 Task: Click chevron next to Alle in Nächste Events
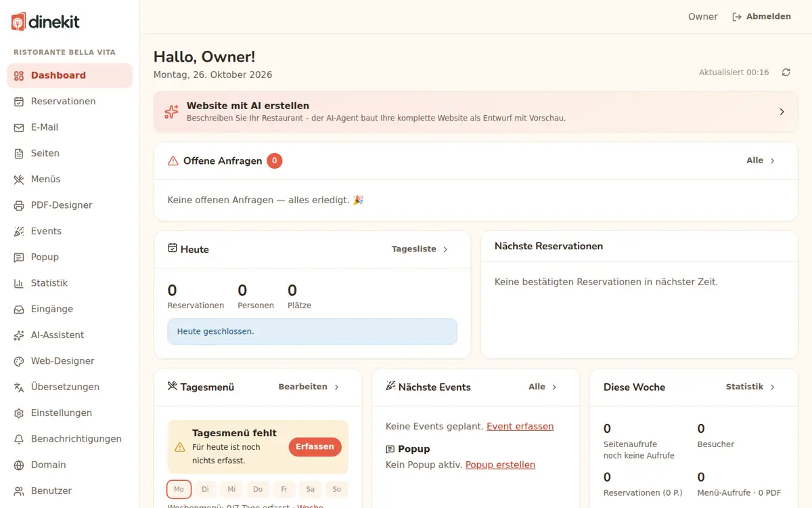554,387
